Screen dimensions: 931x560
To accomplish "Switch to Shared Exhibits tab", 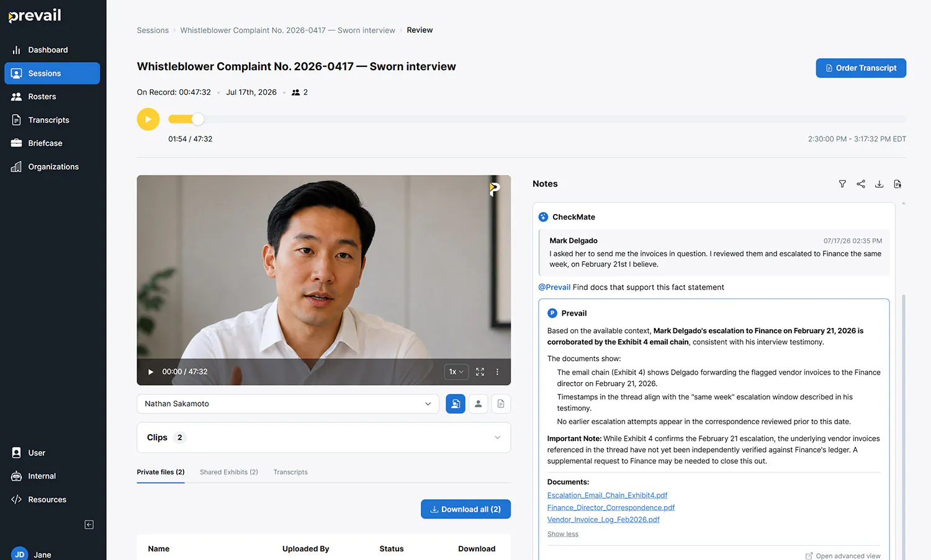I will (229, 473).
